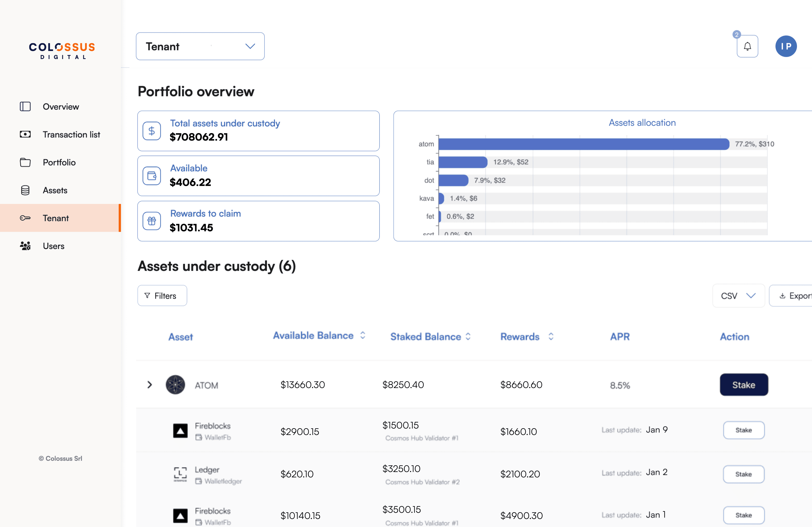Image resolution: width=812 pixels, height=527 pixels.
Task: Collapse the ATOM row expander chevron
Action: [150, 385]
